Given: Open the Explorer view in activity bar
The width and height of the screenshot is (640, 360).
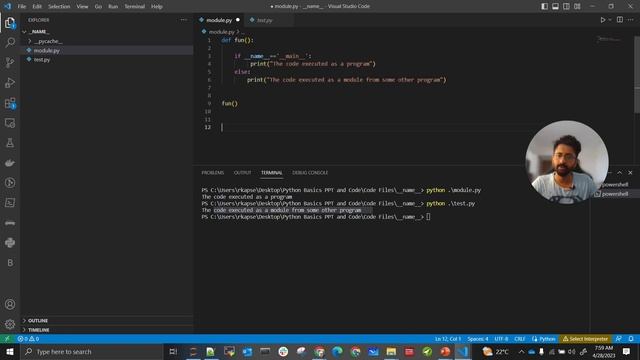Looking at the screenshot, I should coord(10,23).
